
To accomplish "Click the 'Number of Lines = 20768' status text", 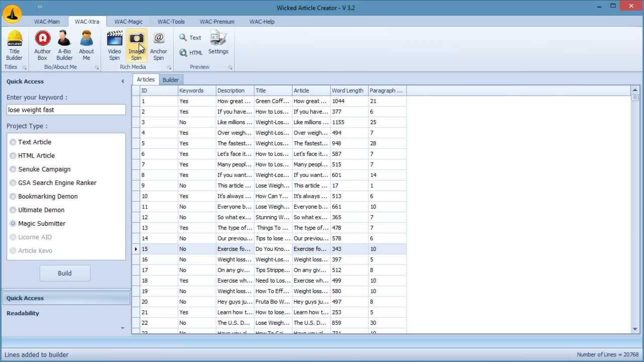I will [x=608, y=354].
